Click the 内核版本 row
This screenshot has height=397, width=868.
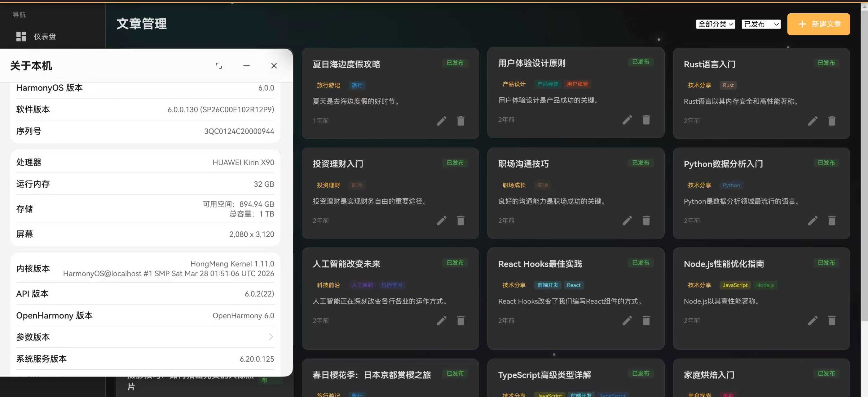click(x=145, y=269)
